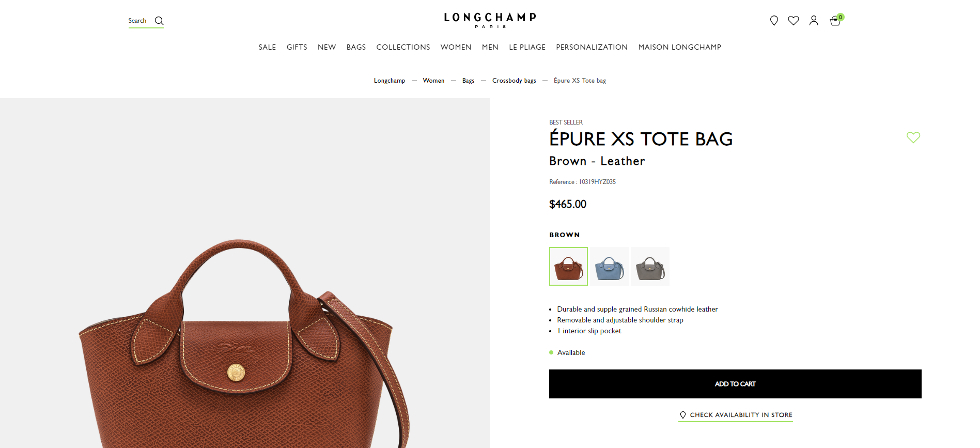Open the store locator pin icon

pyautogui.click(x=774, y=21)
